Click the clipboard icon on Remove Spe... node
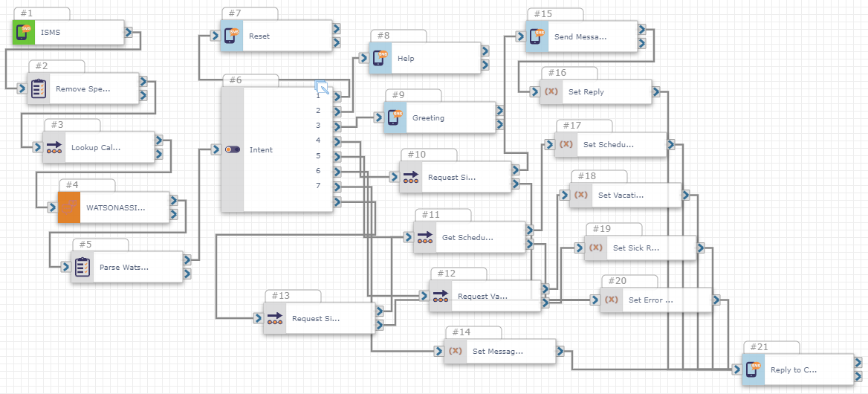868x394 pixels. [x=39, y=88]
